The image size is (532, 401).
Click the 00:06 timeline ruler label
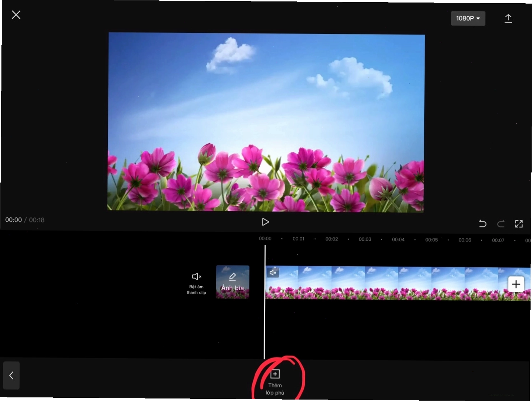tap(465, 240)
